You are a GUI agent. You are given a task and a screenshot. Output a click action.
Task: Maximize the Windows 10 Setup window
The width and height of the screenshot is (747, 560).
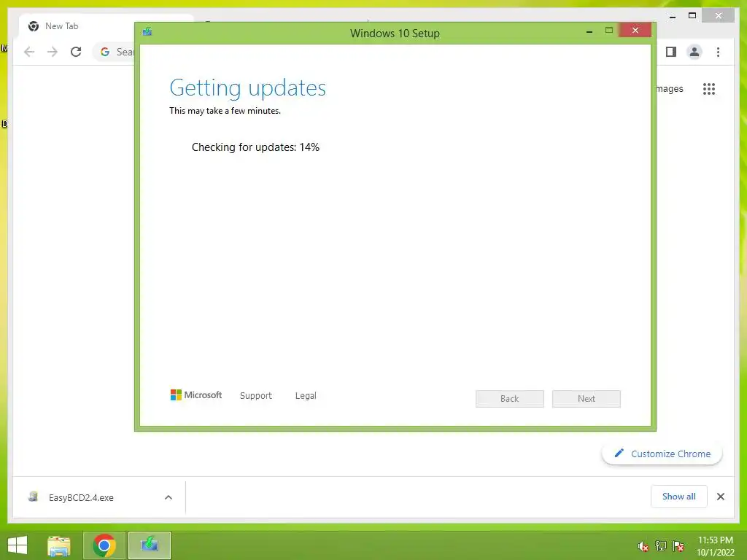click(x=609, y=31)
